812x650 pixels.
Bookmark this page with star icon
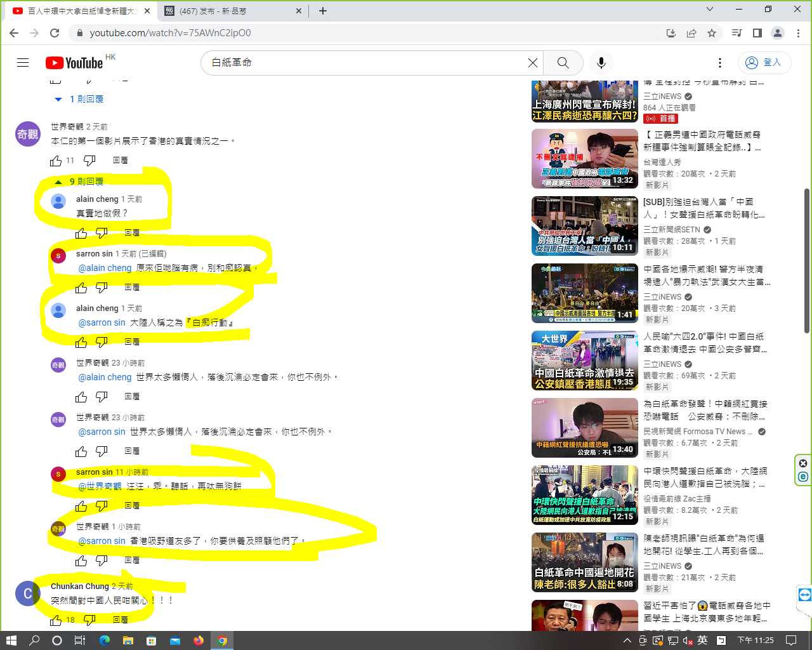click(712, 33)
